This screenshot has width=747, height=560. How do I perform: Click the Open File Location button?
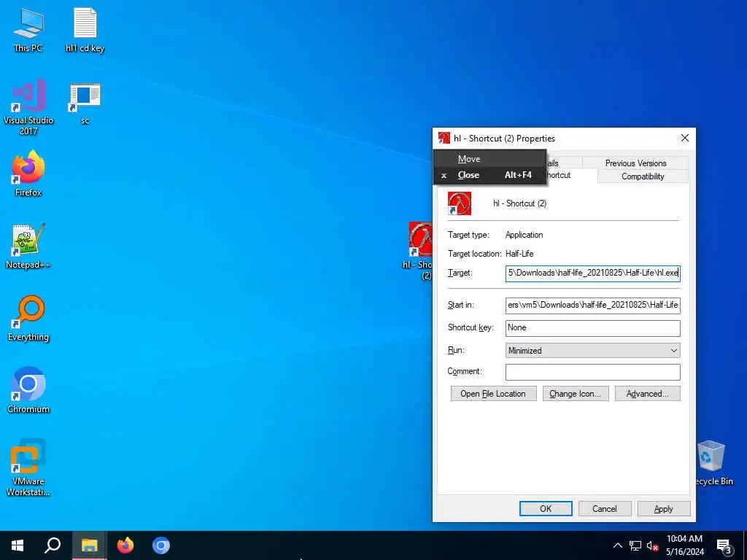pyautogui.click(x=493, y=394)
